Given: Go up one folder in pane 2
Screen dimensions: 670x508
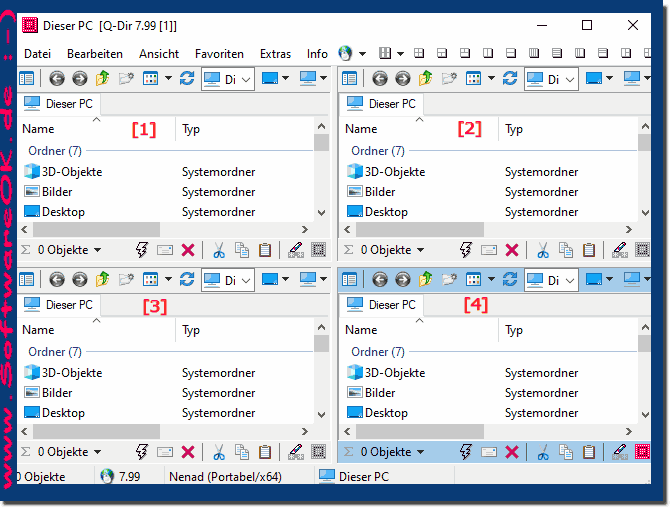Looking at the screenshot, I should click(x=426, y=79).
